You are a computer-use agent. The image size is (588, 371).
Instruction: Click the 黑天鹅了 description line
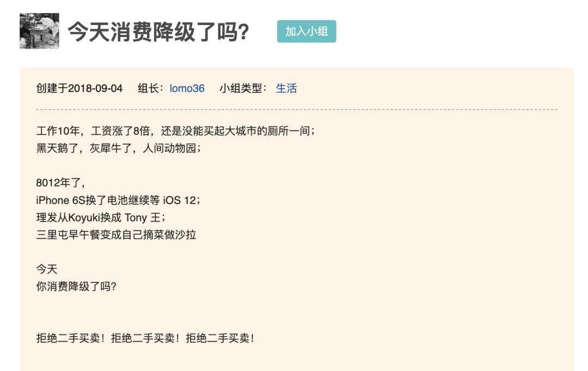click(118, 148)
